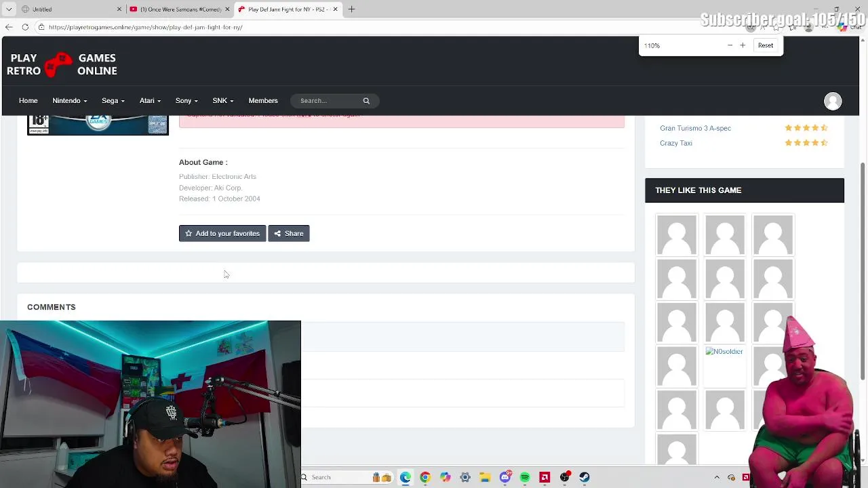Go to the Home menu item
The width and height of the screenshot is (868, 488).
(x=28, y=101)
